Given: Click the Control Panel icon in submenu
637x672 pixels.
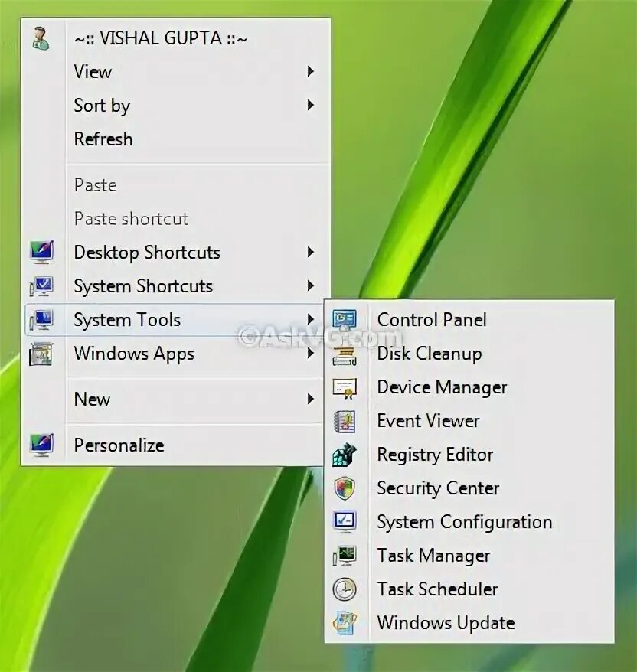Looking at the screenshot, I should pos(345,319).
